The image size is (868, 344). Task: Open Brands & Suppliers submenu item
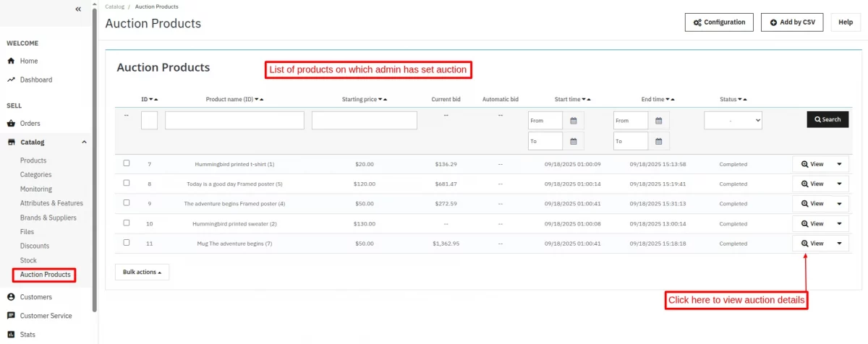(48, 218)
